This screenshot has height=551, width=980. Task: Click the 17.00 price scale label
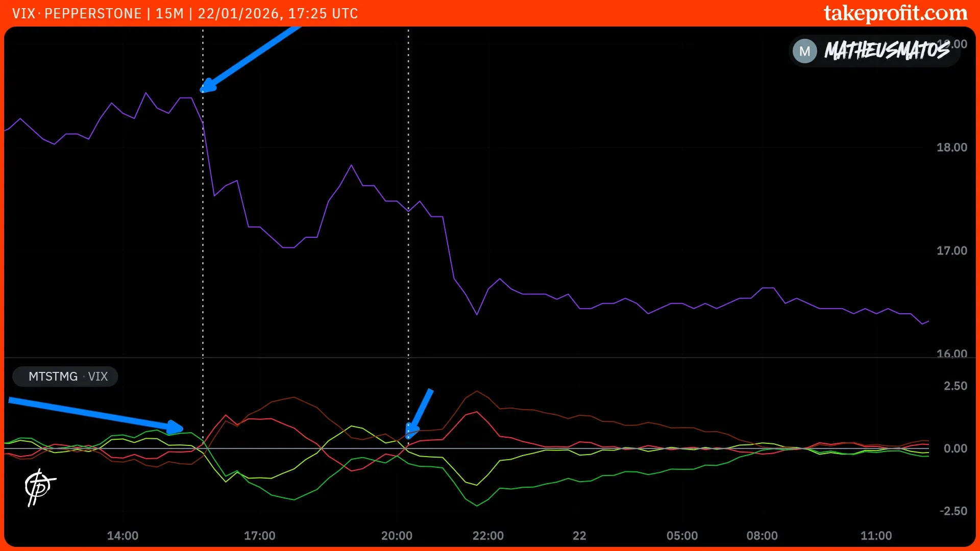coord(951,251)
